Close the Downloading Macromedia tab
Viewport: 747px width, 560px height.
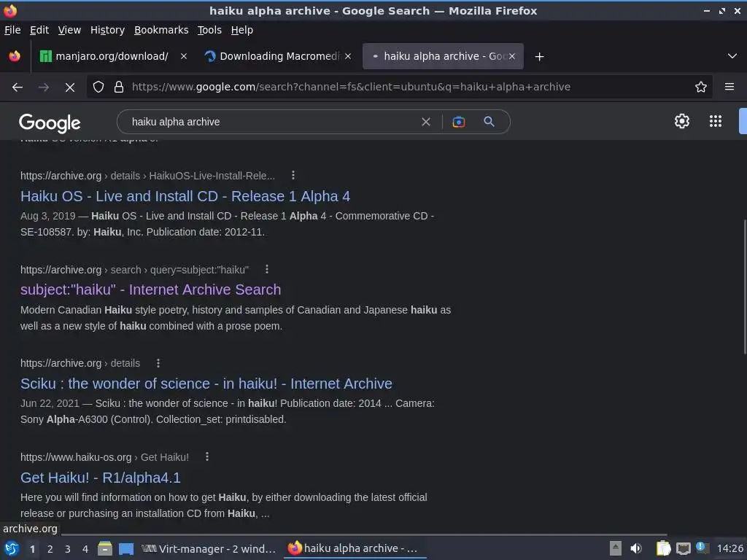click(348, 56)
